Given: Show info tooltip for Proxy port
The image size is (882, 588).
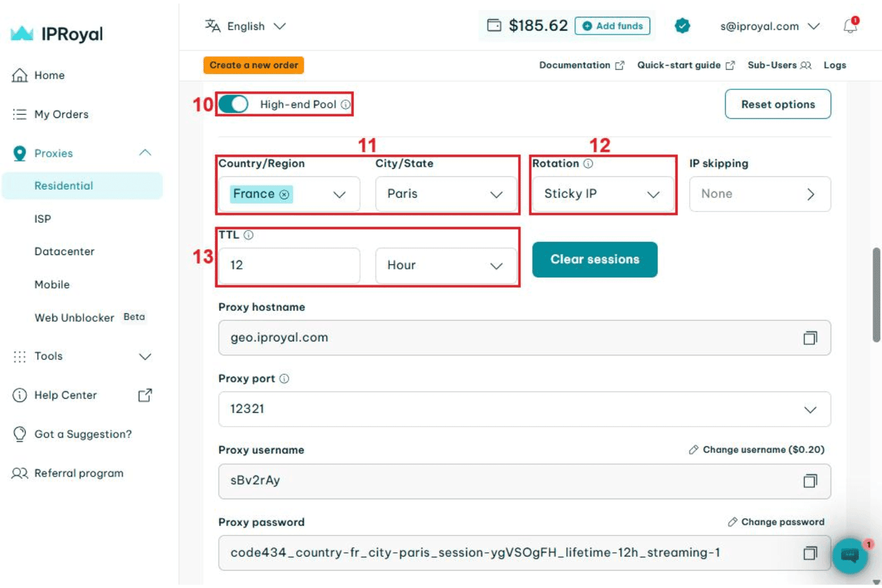Looking at the screenshot, I should point(284,378).
